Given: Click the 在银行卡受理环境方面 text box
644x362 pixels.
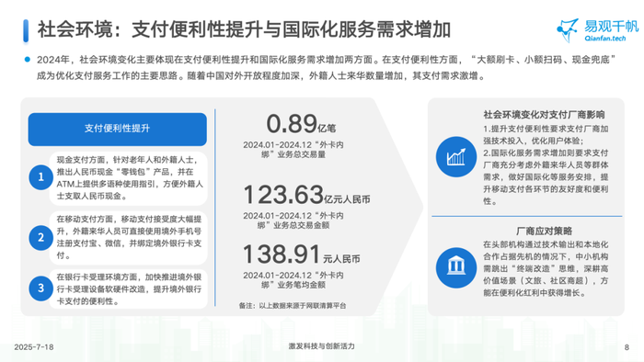Looking at the screenshot, I should coord(128,289).
